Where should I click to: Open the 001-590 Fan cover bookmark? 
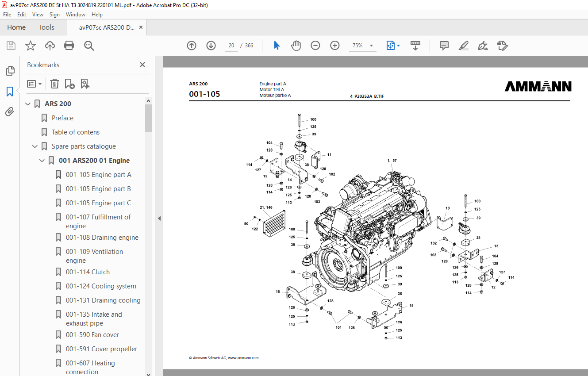[92, 335]
